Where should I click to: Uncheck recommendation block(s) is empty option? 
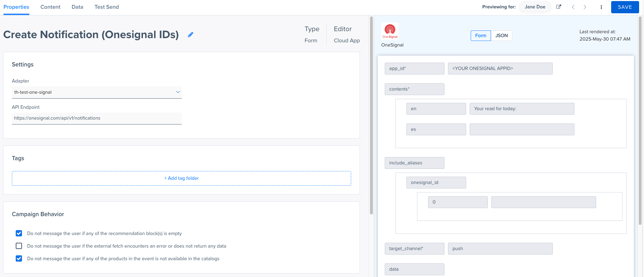(x=19, y=233)
